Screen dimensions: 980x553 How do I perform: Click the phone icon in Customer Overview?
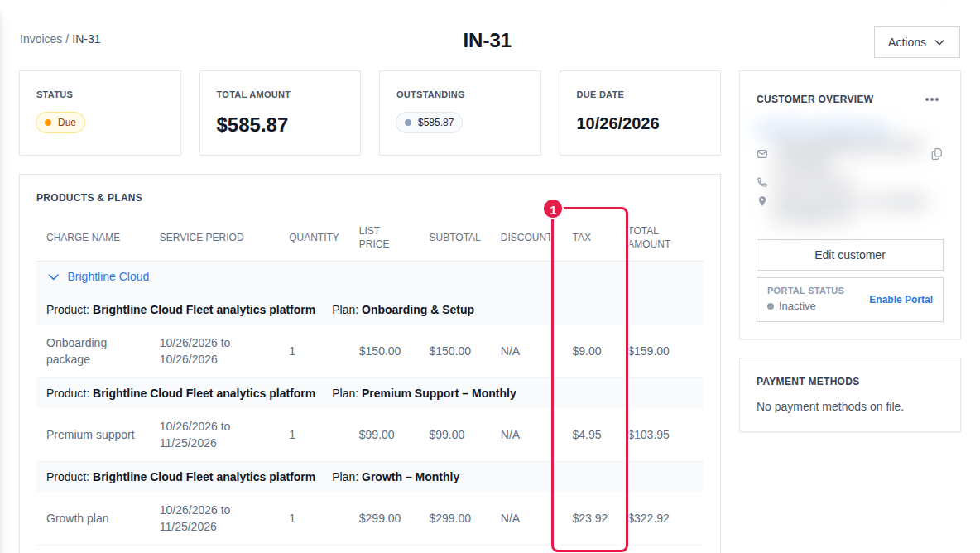point(761,182)
